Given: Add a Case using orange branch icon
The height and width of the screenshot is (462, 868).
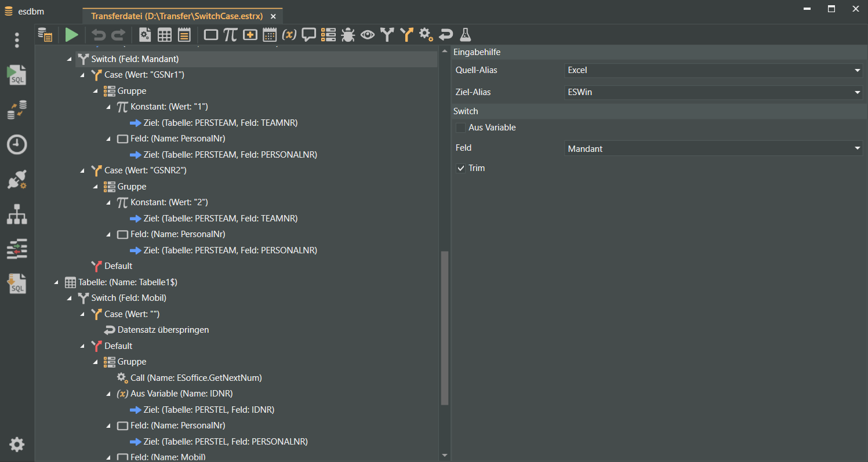Looking at the screenshot, I should [406, 35].
